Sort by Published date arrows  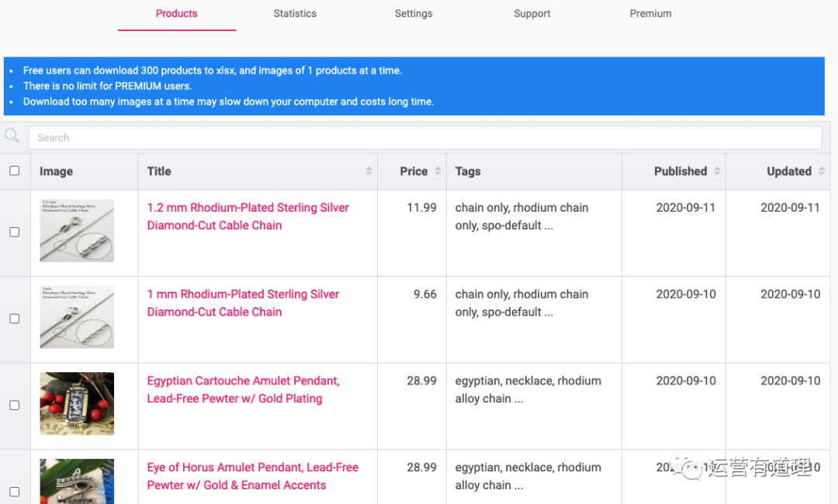pyautogui.click(x=717, y=171)
